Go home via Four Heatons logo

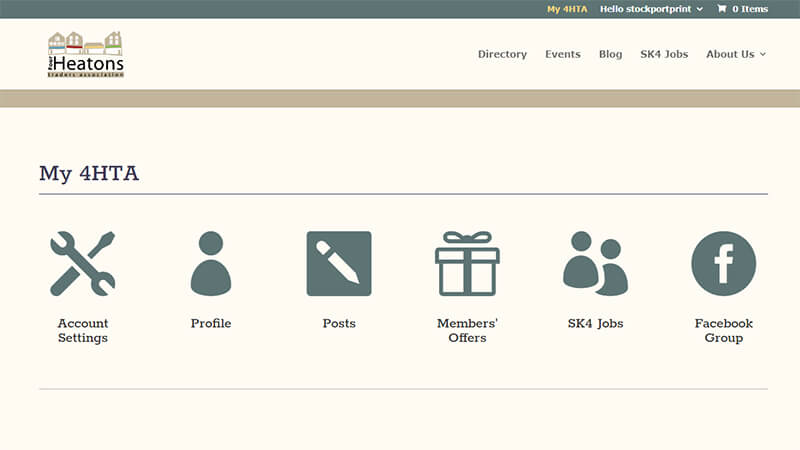[86, 54]
